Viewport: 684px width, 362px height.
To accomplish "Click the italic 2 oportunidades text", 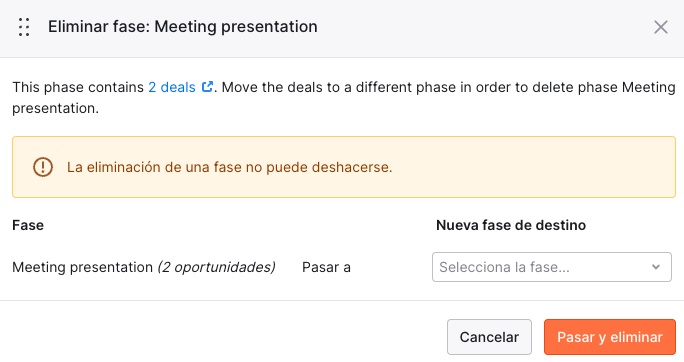I will pos(216,267).
